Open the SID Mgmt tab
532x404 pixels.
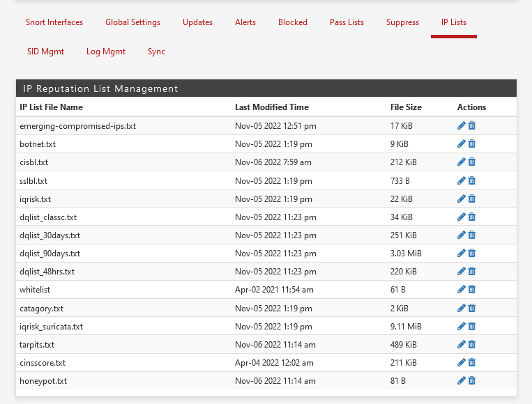click(45, 52)
